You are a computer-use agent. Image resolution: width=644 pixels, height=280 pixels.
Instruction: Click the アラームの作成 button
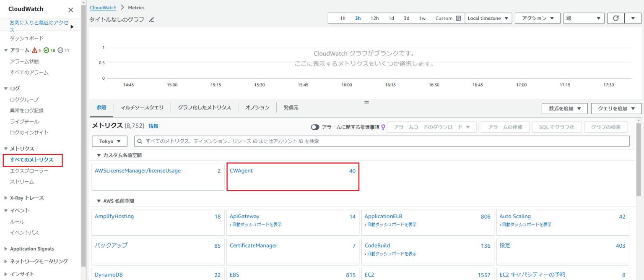coord(505,127)
